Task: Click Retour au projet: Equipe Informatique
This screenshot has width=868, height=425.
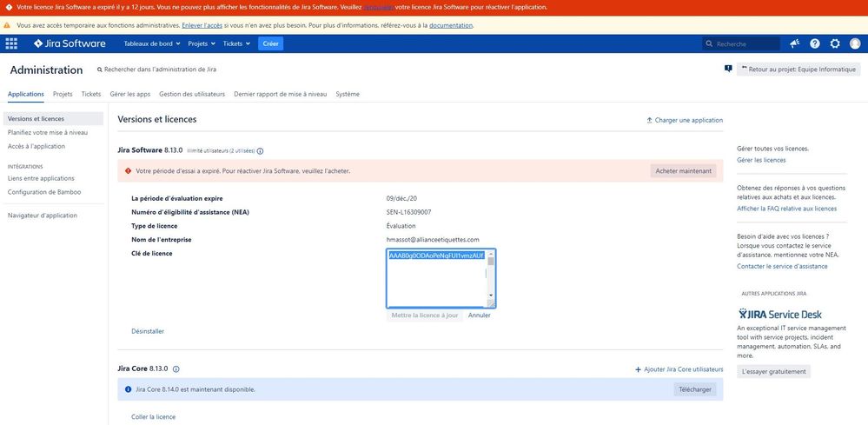Action: point(798,70)
